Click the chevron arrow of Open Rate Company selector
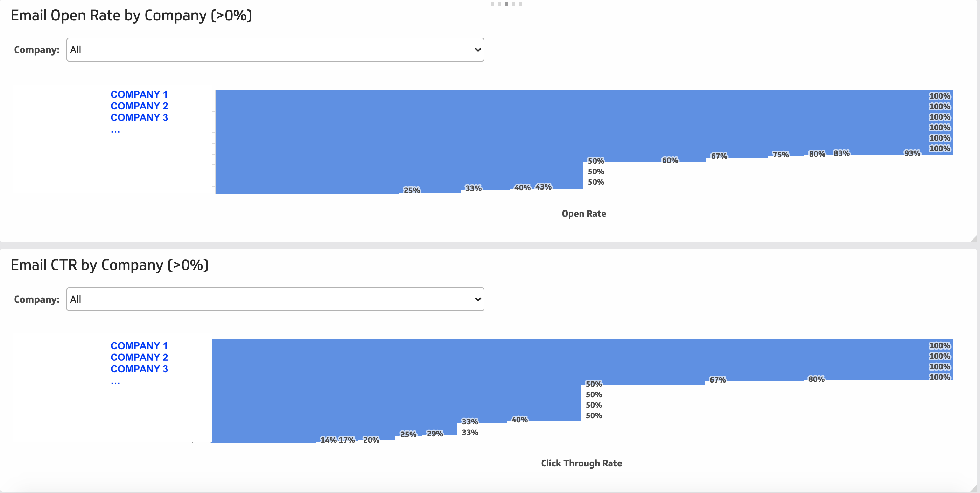This screenshot has height=493, width=980. tap(478, 50)
